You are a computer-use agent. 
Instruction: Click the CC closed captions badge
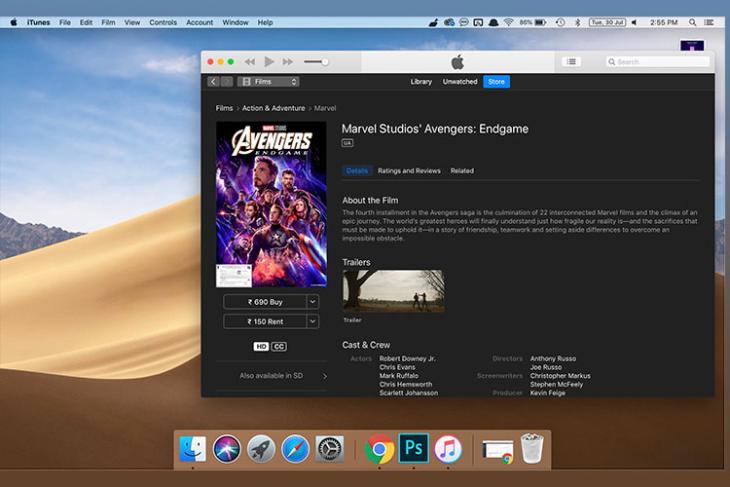pyautogui.click(x=279, y=346)
